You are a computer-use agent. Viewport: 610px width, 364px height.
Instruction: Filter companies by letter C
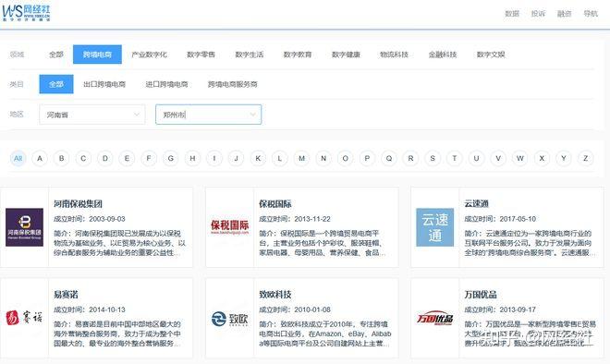pyautogui.click(x=83, y=158)
